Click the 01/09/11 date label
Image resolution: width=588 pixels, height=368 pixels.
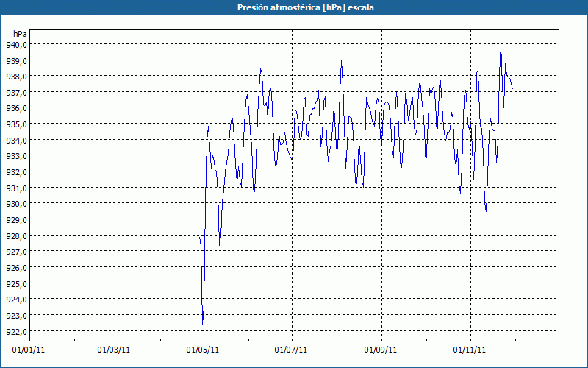tap(381, 350)
